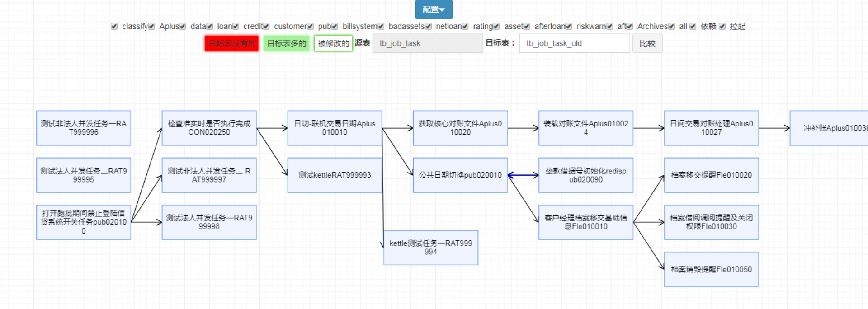Click the 公共日期切换 pub020010 node
The image size is (868, 309).
(x=460, y=175)
